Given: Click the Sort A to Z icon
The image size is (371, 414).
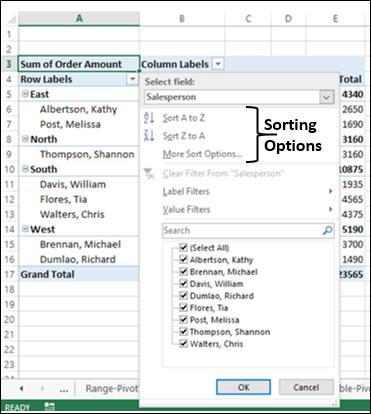Looking at the screenshot, I should click(149, 118).
